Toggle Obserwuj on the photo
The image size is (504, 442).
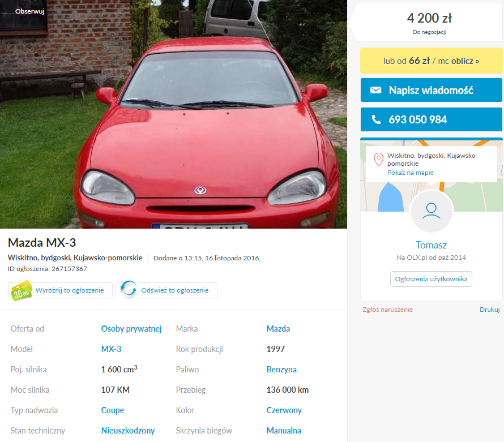coord(29,11)
